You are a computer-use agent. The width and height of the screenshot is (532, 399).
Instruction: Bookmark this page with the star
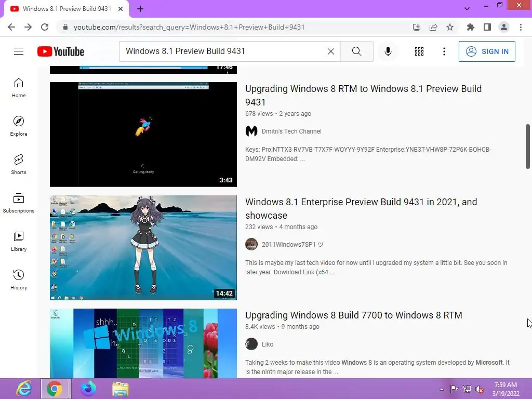[450, 27]
